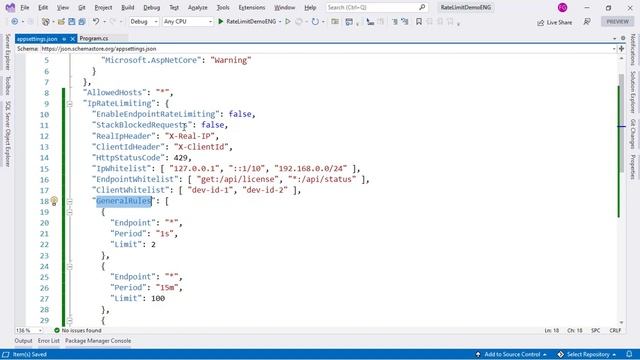
Task: Click the folder view icon after Restart
Action: point(335,22)
